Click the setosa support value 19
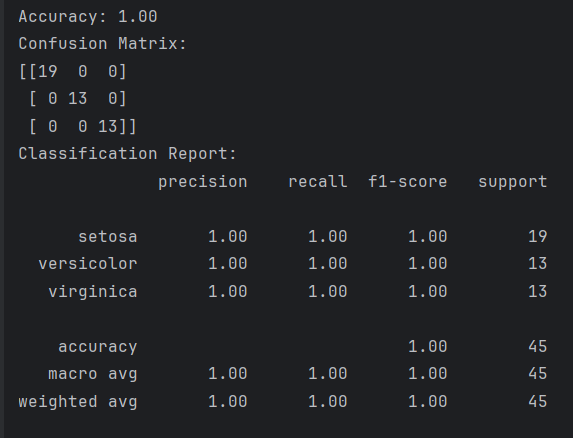573x438 pixels. coord(538,237)
